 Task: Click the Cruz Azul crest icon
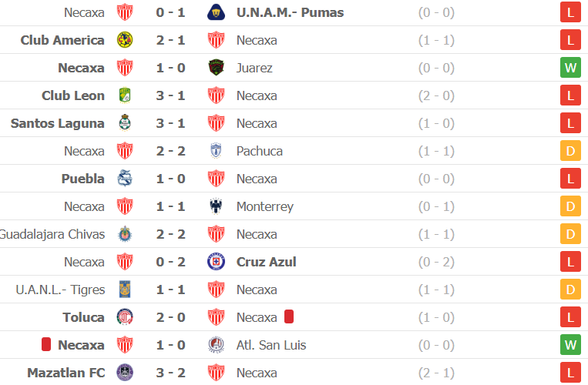point(216,262)
